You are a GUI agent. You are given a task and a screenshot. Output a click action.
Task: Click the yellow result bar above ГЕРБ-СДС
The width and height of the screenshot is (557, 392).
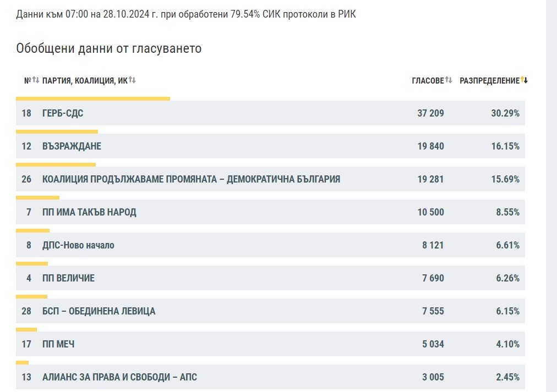click(x=93, y=99)
